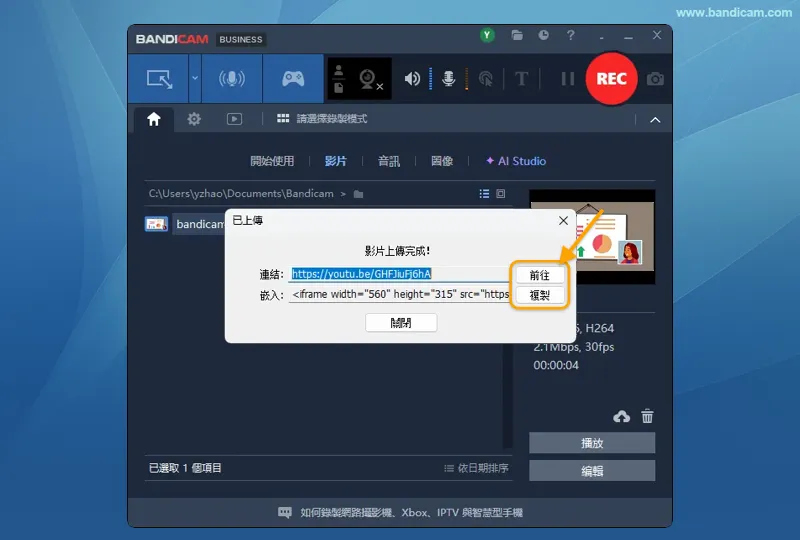Switch to the 圖像 tab
Image resolution: width=800 pixels, height=540 pixels.
[x=442, y=161]
